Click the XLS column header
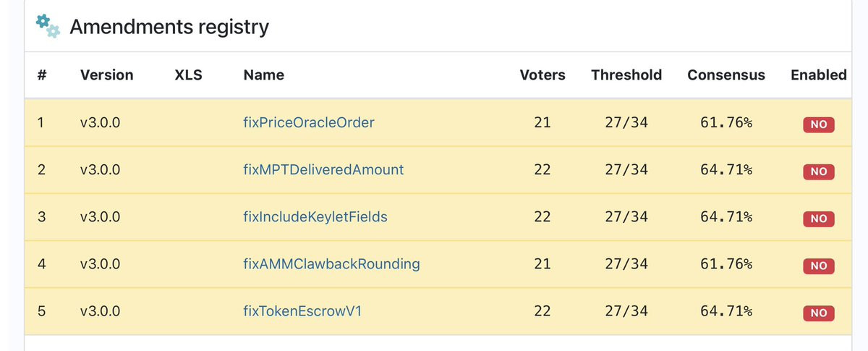 [x=189, y=75]
